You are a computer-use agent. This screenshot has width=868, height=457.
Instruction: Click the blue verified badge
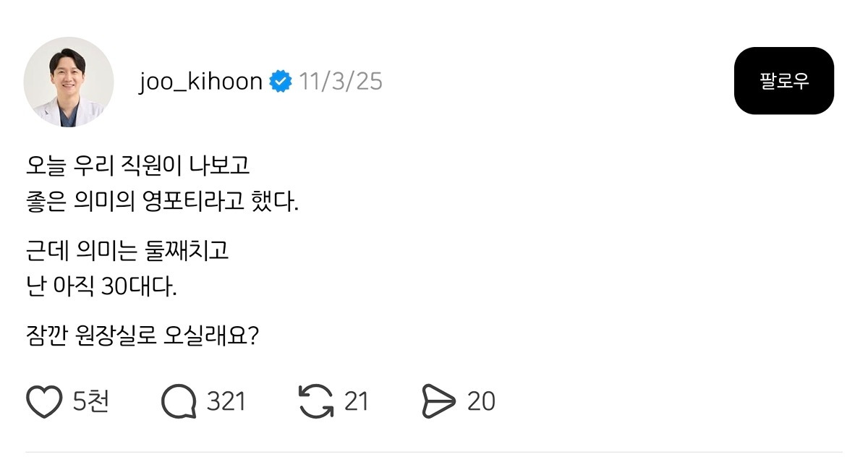tap(281, 82)
